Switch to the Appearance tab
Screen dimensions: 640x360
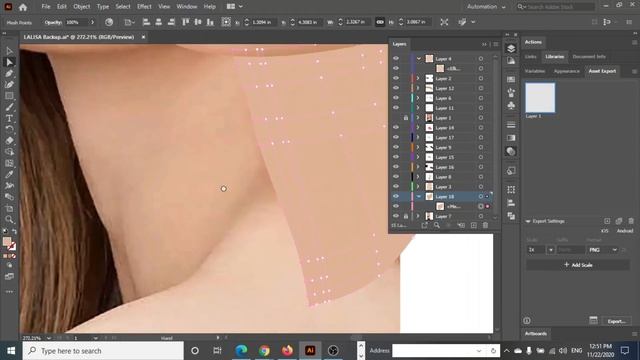(x=567, y=71)
